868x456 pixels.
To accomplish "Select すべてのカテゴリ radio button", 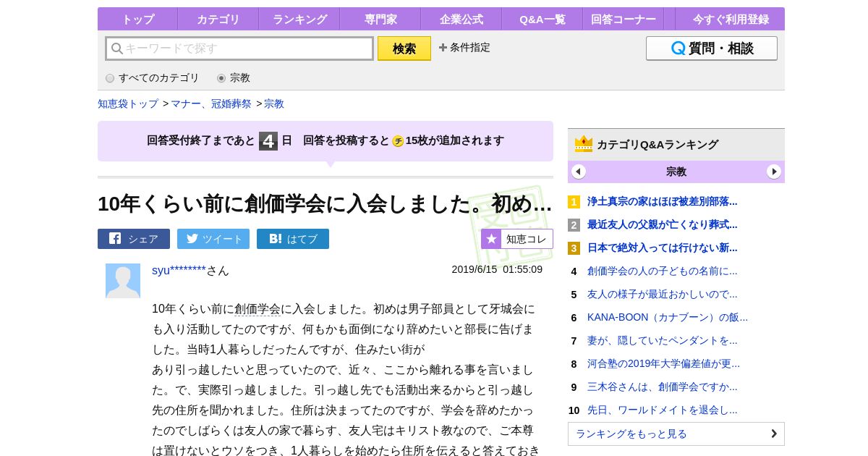I will click(110, 78).
